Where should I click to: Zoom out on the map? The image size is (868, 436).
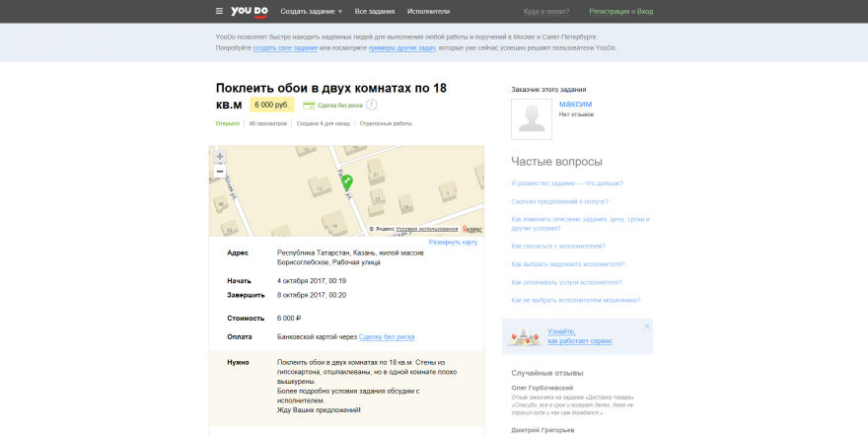coord(220,172)
